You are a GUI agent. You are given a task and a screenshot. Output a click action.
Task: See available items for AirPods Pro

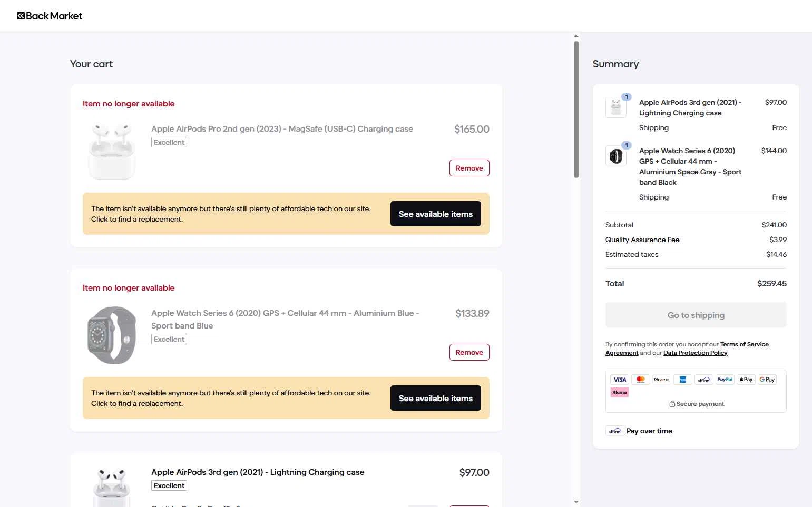(436, 214)
